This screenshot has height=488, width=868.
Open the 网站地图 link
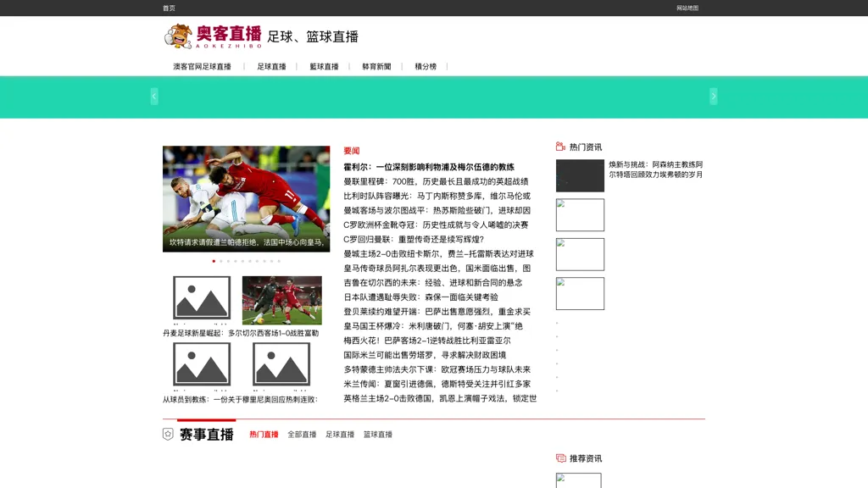pyautogui.click(x=687, y=8)
